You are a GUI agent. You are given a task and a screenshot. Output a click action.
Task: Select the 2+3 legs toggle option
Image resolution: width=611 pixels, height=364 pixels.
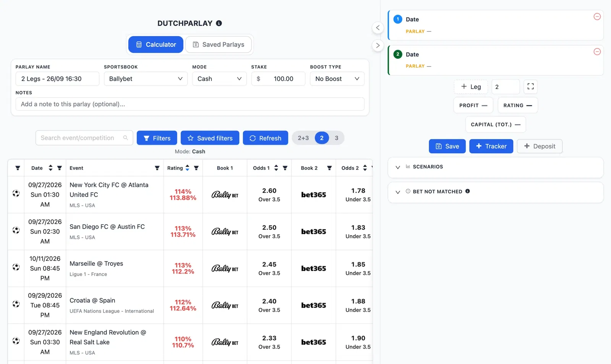click(x=303, y=138)
